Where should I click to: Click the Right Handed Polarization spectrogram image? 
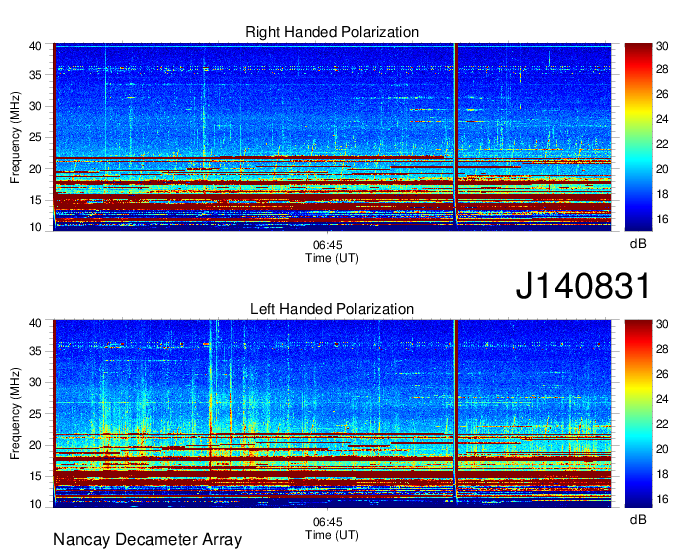pyautogui.click(x=332, y=137)
